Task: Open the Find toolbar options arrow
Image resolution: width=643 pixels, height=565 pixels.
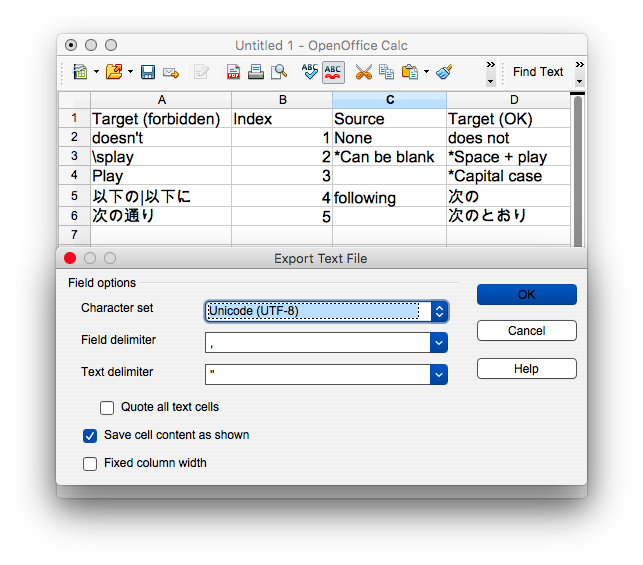Action: [x=579, y=82]
